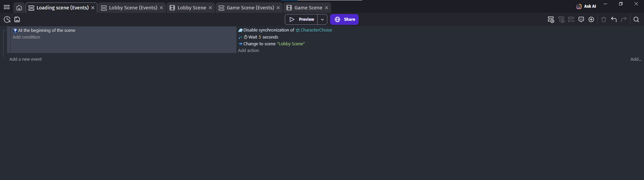Undo the last change

(x=614, y=19)
